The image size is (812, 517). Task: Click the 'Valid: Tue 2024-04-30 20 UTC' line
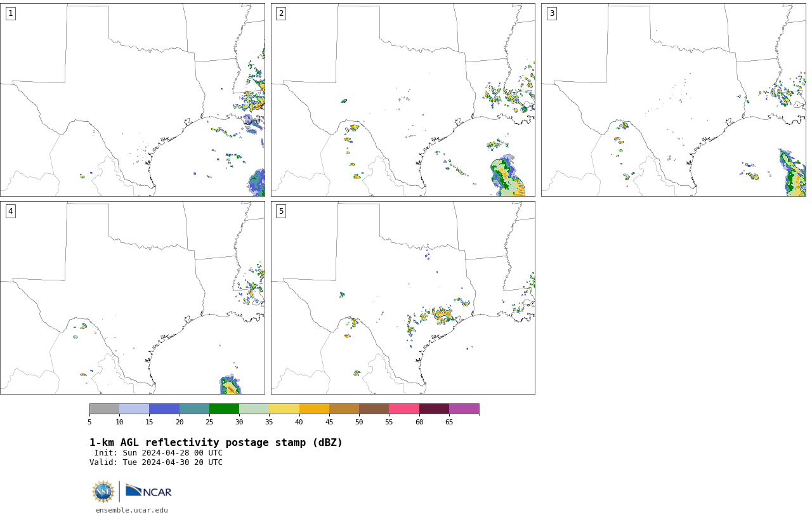[x=156, y=462]
